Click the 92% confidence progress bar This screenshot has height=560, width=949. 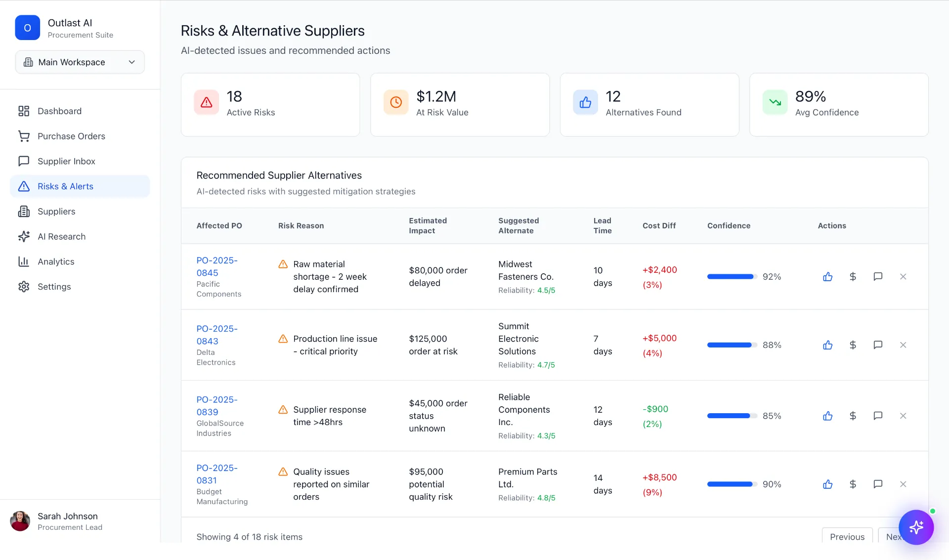732,277
